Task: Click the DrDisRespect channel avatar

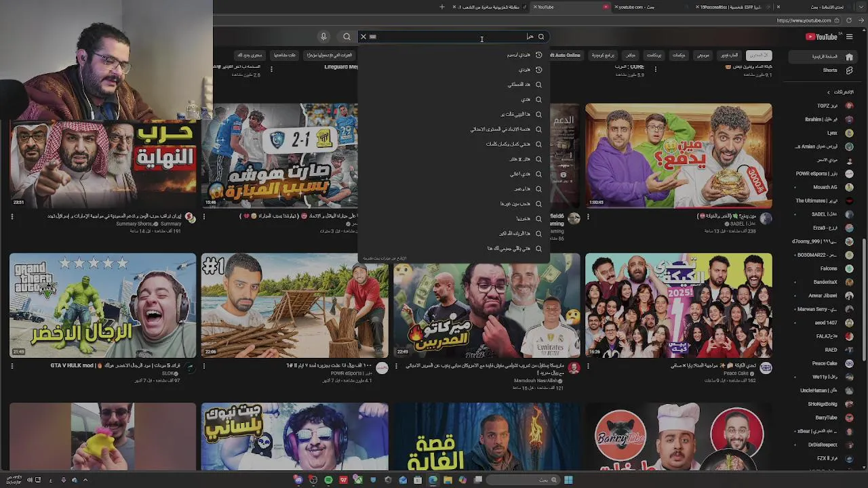Action: 849,445
